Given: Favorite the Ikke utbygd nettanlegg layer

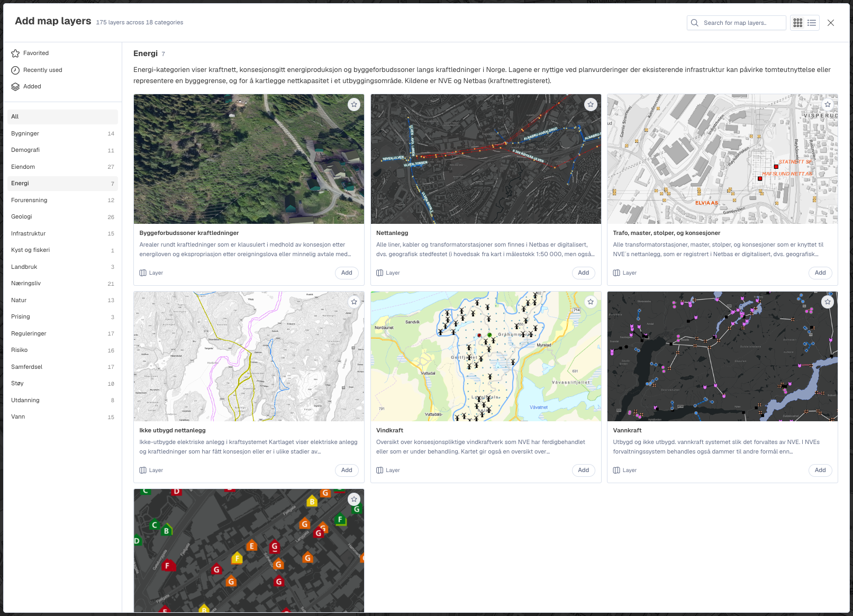Looking at the screenshot, I should click(354, 302).
